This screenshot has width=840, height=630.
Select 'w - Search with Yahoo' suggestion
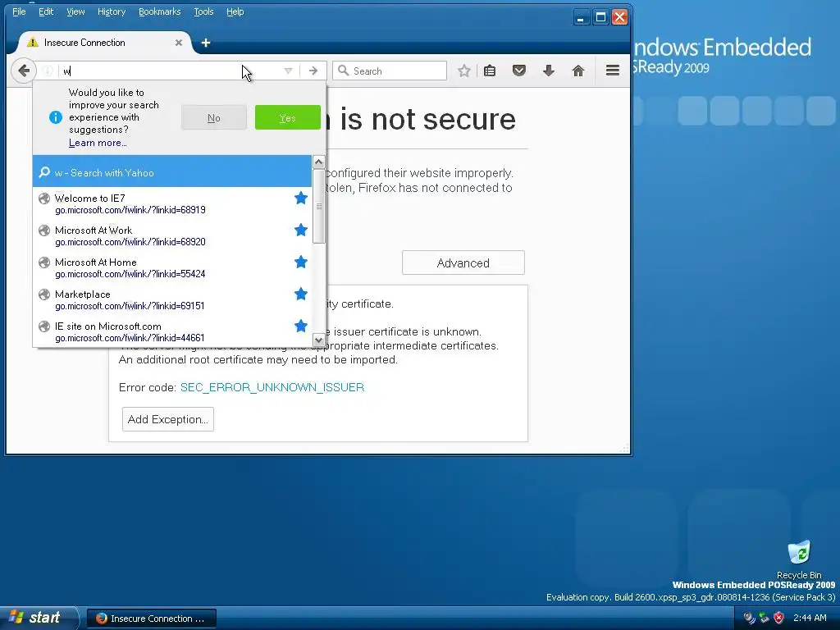click(172, 172)
